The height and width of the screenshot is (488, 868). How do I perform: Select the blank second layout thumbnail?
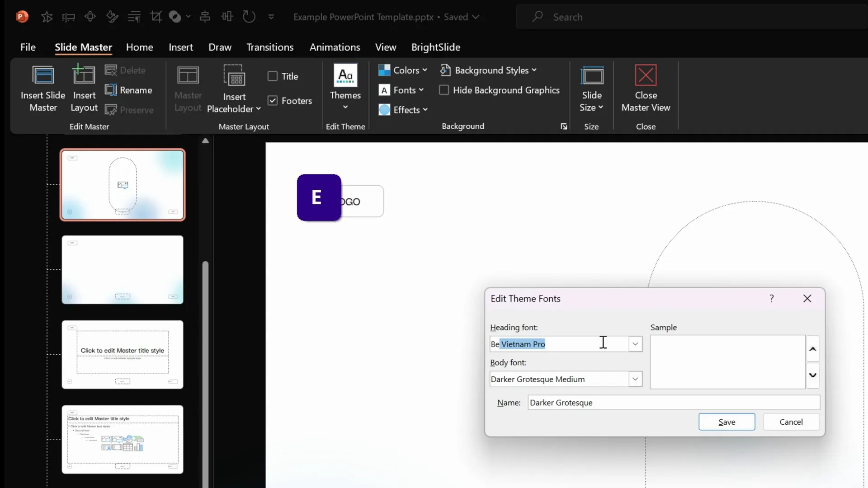click(x=123, y=270)
